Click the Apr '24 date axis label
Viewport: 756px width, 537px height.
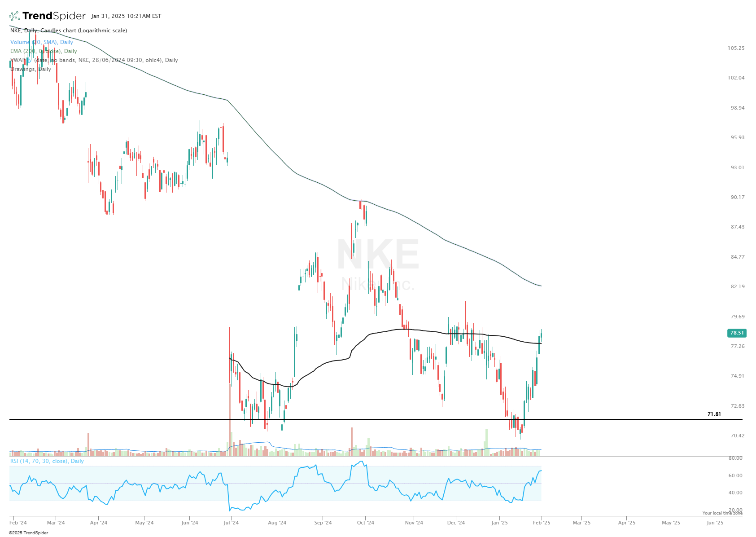[99, 523]
